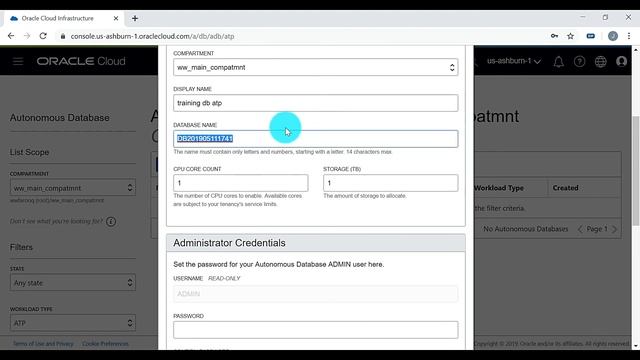The height and width of the screenshot is (360, 640).
Task: Click the Workload Type column header
Action: click(x=499, y=188)
